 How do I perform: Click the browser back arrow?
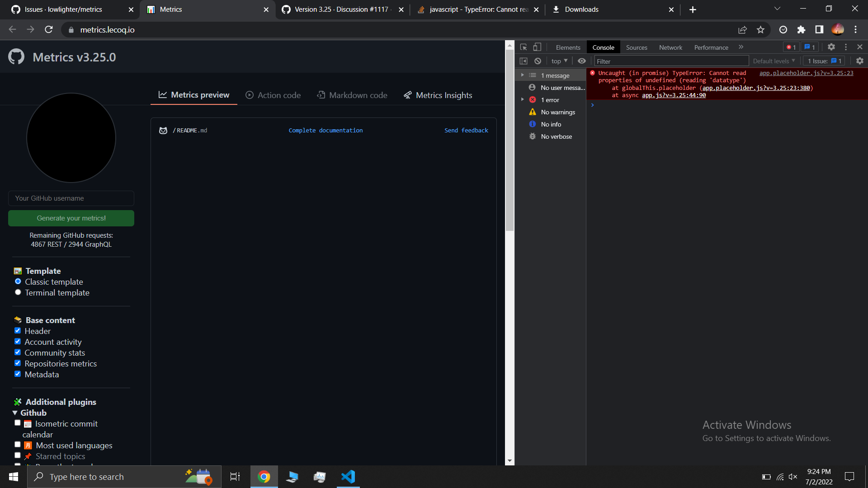pyautogui.click(x=12, y=29)
